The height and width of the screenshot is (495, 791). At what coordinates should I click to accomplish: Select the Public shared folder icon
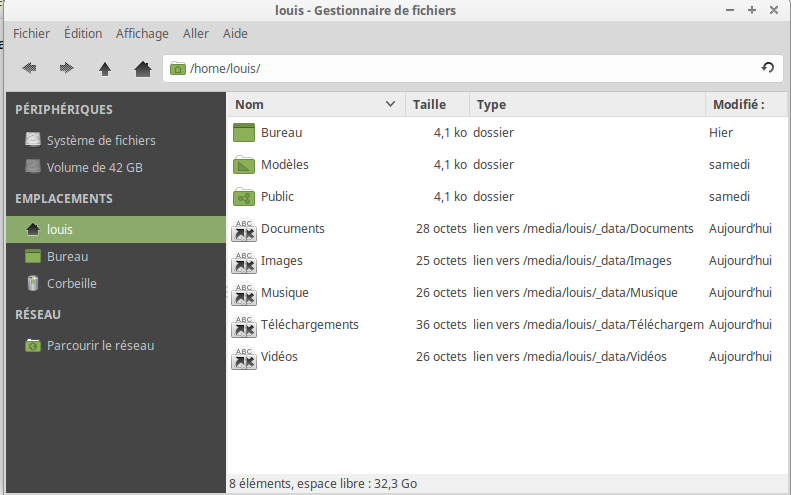244,197
